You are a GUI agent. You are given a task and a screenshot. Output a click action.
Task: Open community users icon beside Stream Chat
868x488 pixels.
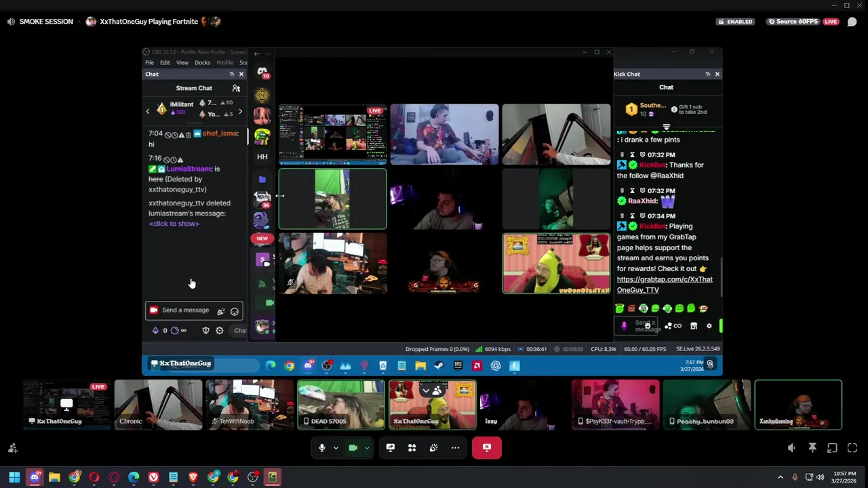[236, 88]
